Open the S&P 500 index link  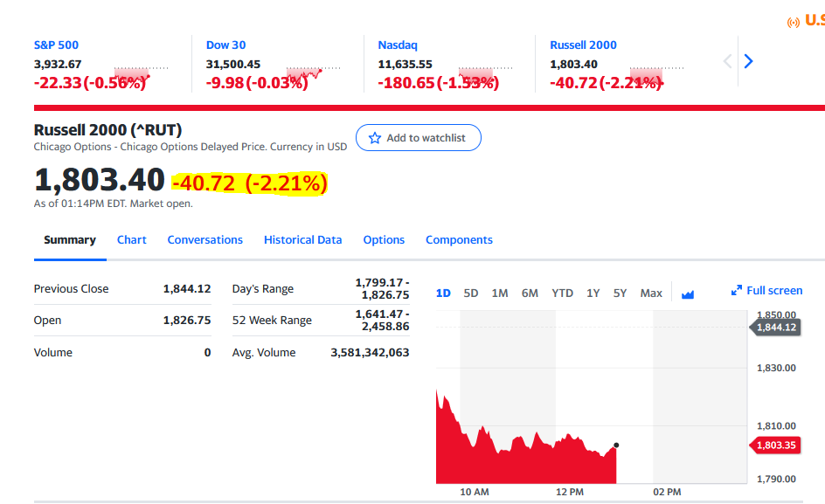pyautogui.click(x=56, y=45)
